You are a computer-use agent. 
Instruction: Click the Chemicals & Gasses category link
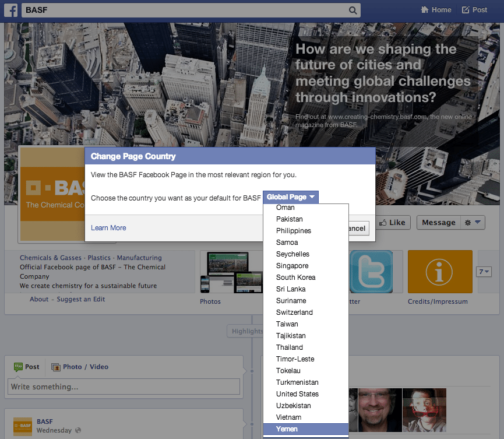(51, 258)
